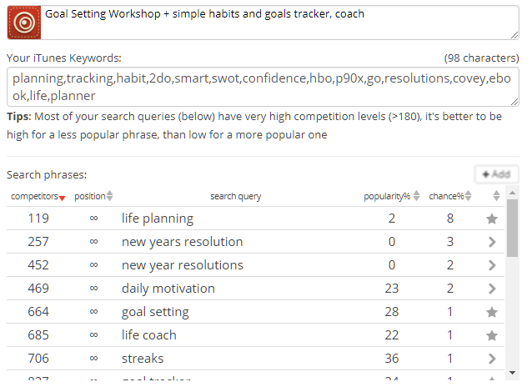Open chevron for new year resolutions row
Viewport: 532px width, 392px height.
[x=492, y=265]
